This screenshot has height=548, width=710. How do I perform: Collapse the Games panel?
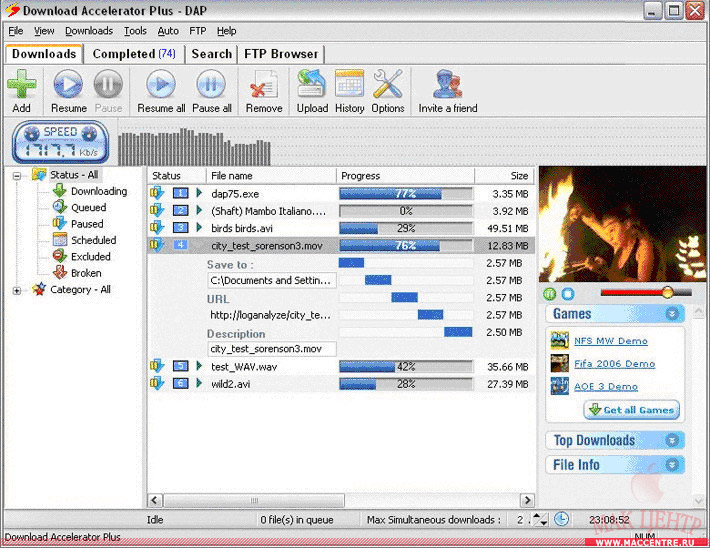672,314
